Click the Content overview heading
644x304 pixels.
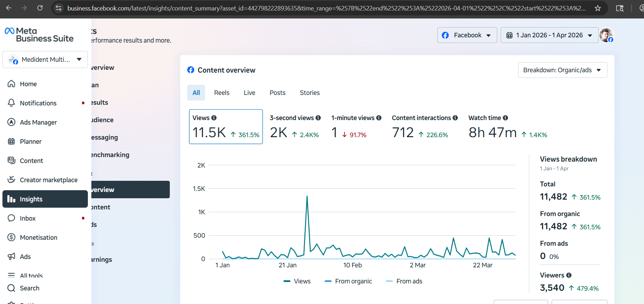pos(227,70)
